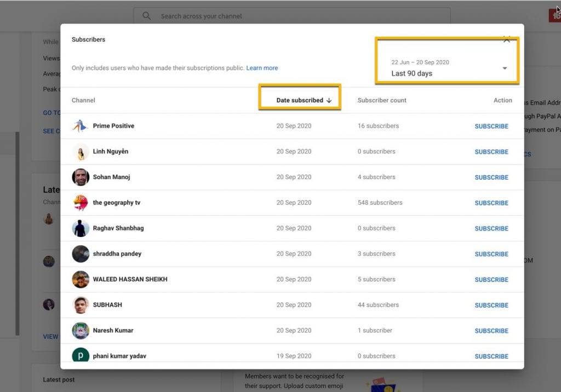Click Naresh Kumar's channel avatar
The image size is (561, 392).
(x=80, y=330)
